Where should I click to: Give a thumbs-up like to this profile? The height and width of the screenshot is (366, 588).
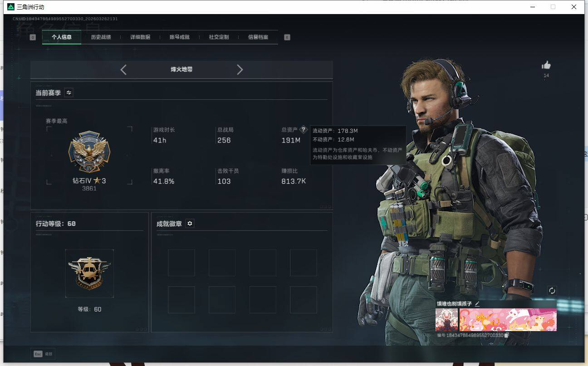pos(546,65)
